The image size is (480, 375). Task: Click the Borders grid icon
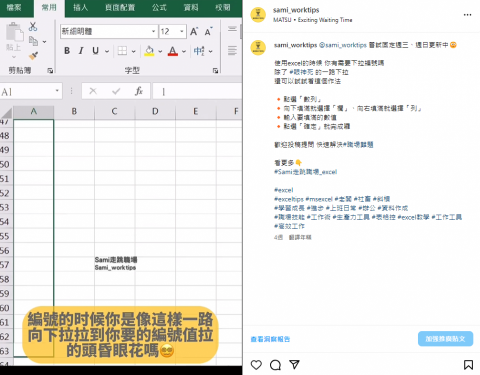(x=122, y=51)
